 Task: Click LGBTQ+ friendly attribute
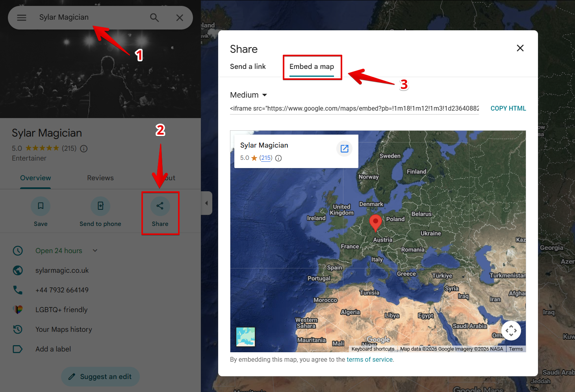coord(61,310)
